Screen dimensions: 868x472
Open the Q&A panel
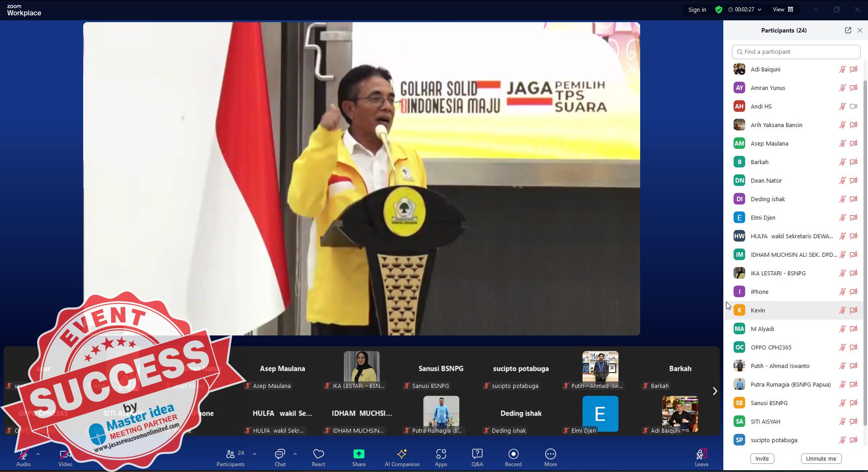click(477, 457)
